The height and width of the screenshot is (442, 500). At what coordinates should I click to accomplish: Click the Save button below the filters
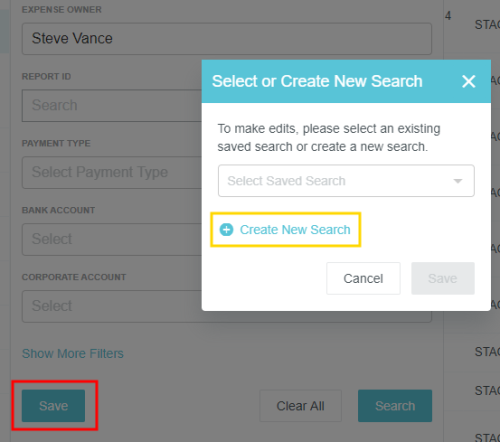click(53, 406)
